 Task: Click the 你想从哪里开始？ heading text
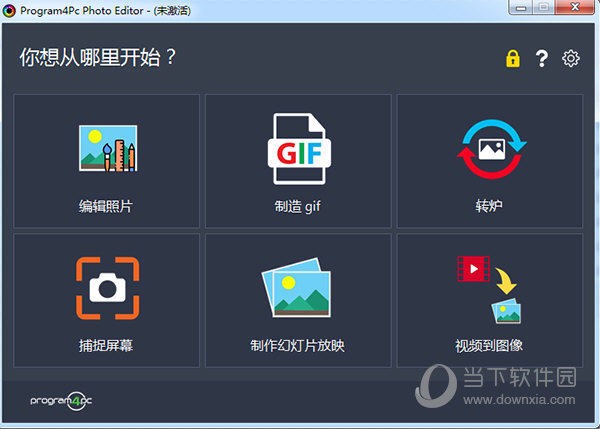(98, 58)
